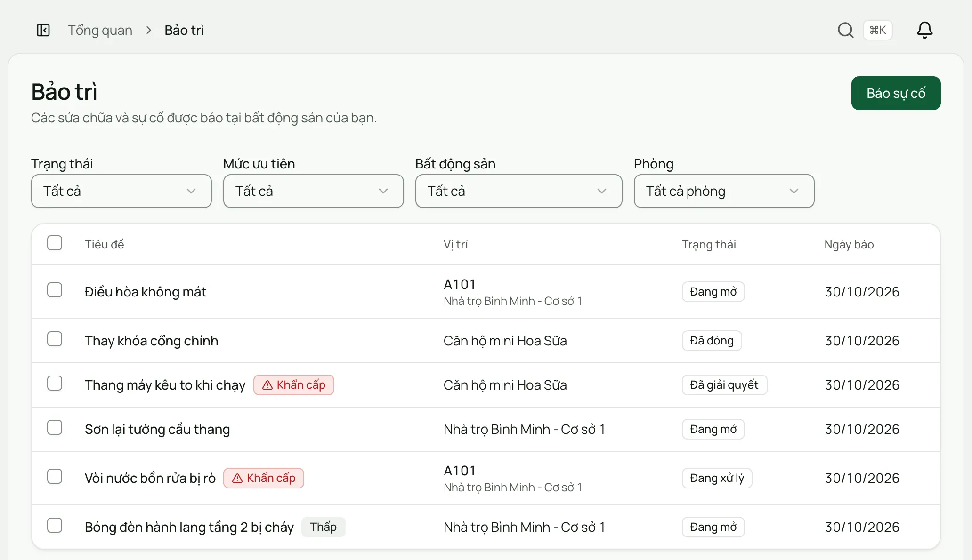
Task: Open the Trạng thái filter dropdown
Action: pos(121,191)
